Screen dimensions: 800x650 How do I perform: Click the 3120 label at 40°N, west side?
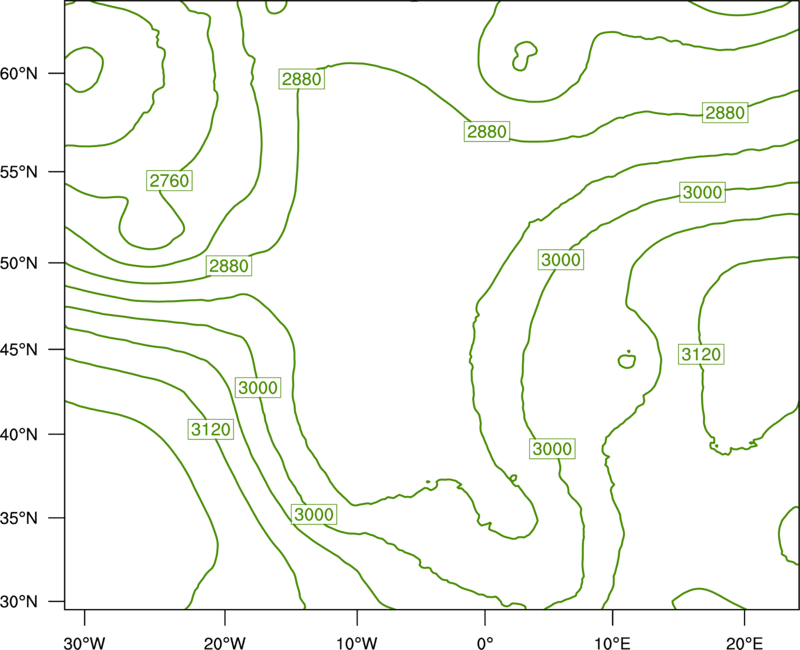coord(211,430)
